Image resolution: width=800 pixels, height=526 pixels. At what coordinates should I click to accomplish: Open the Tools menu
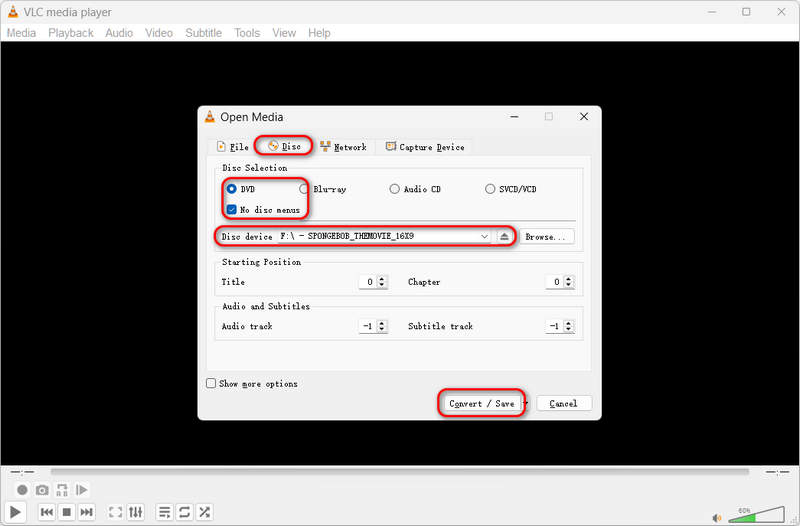[247, 33]
